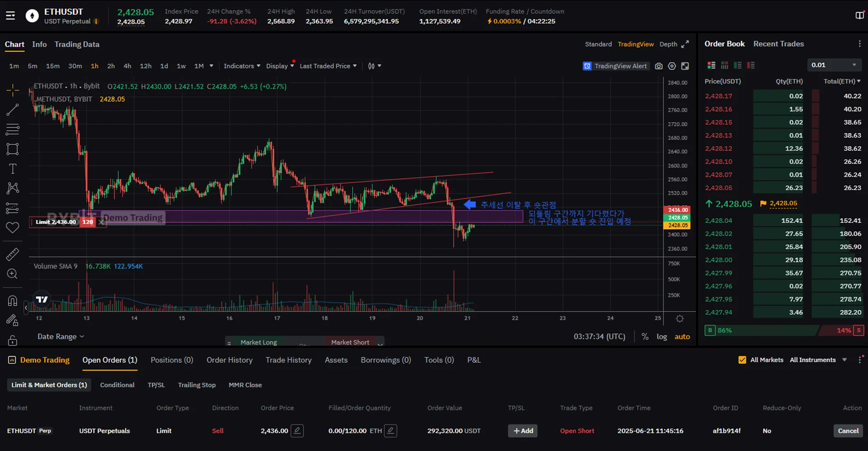This screenshot has height=451, width=868.
Task: Open the order book 0.01 precision dropdown
Action: 834,65
